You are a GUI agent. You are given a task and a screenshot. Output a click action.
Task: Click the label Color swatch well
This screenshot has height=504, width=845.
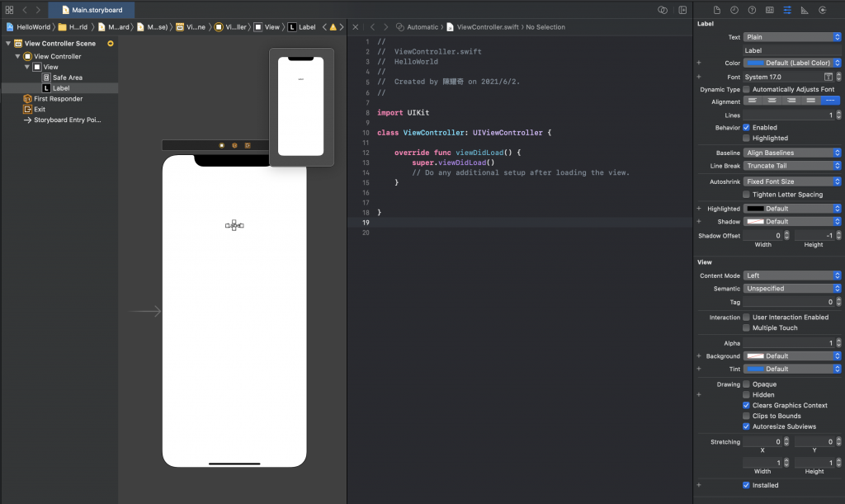click(x=756, y=63)
